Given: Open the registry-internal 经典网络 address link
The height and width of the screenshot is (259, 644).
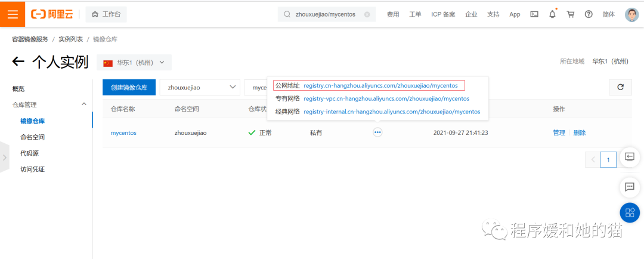Looking at the screenshot, I should point(392,112).
